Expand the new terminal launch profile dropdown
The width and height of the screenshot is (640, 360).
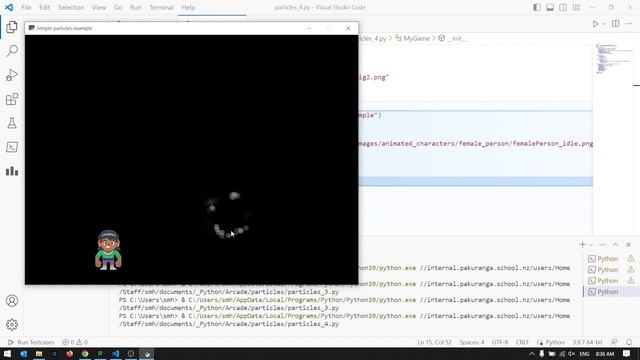coord(591,245)
